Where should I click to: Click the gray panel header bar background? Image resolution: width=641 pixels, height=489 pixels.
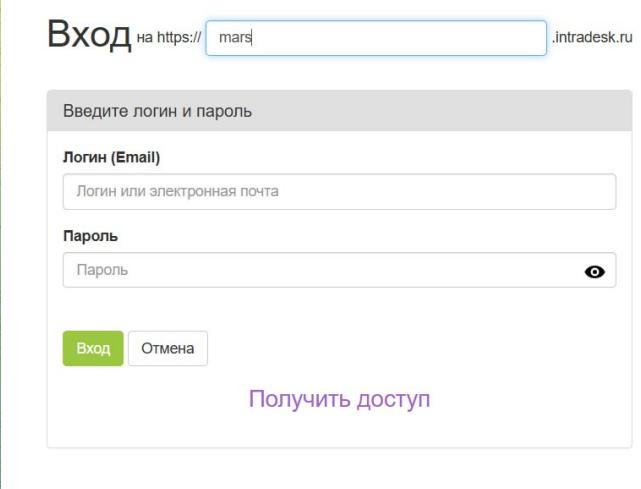click(x=450, y=111)
